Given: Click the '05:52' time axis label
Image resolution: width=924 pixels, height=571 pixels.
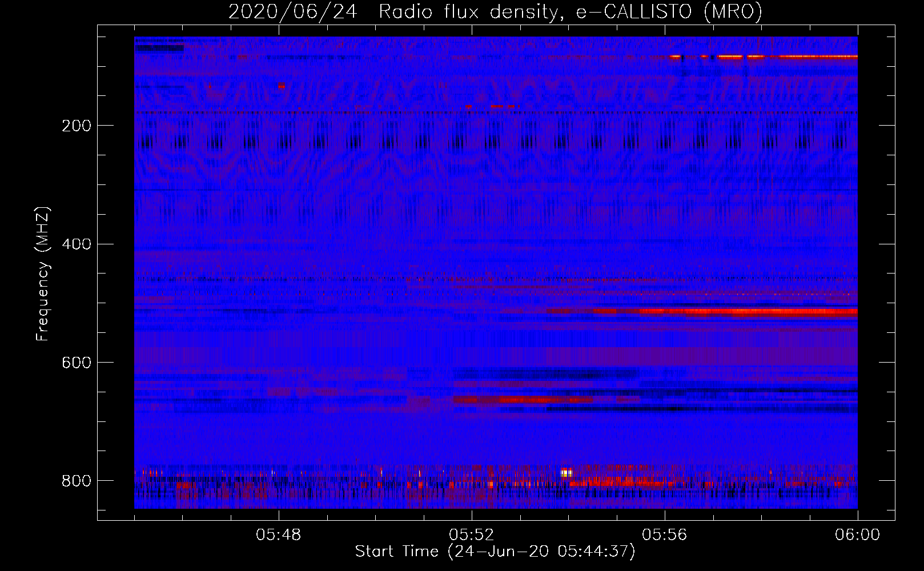Looking at the screenshot, I should (472, 535).
